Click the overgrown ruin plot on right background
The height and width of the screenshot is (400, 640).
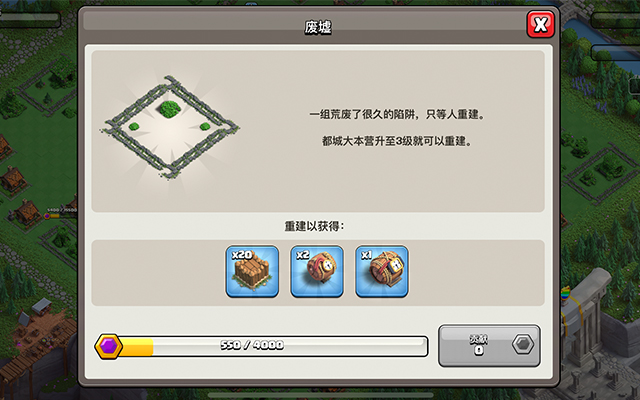598,171
